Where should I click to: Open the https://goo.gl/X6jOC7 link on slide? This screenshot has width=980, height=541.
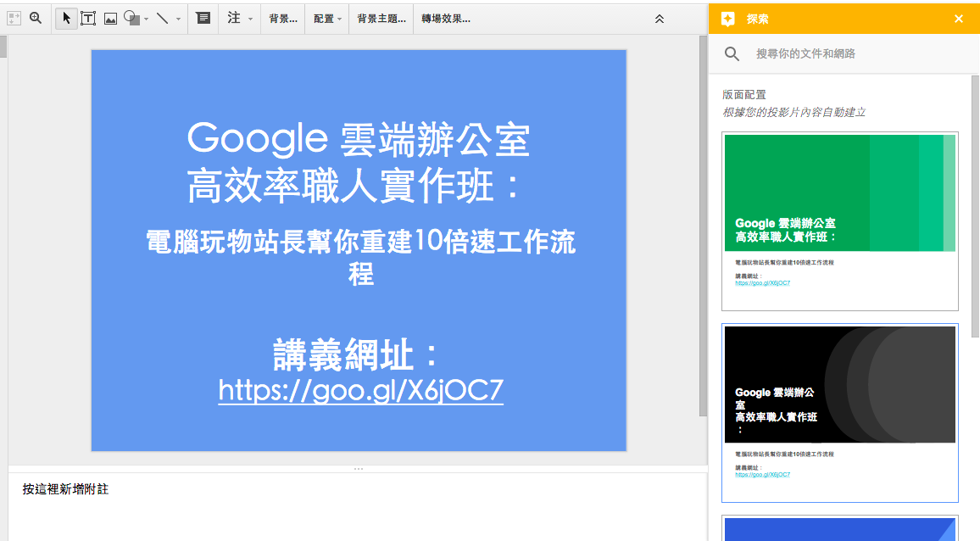pyautogui.click(x=360, y=390)
